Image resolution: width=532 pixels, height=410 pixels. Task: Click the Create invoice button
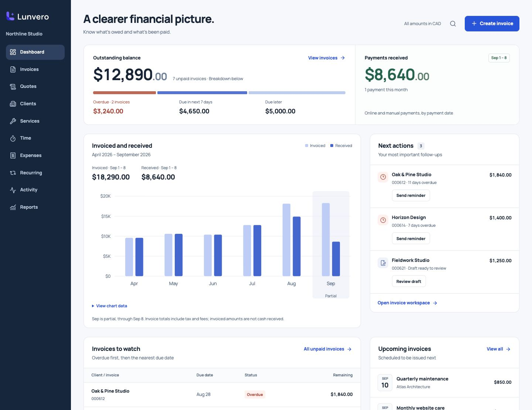click(x=492, y=24)
